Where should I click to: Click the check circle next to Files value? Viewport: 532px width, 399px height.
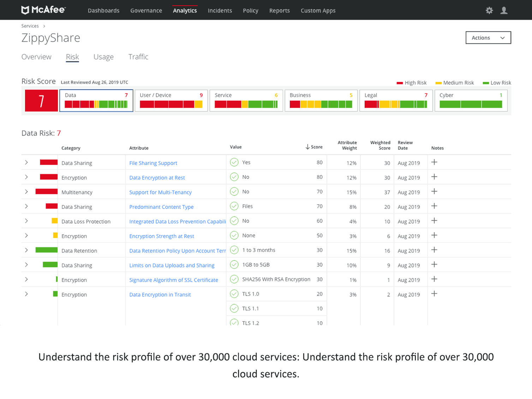click(x=234, y=206)
